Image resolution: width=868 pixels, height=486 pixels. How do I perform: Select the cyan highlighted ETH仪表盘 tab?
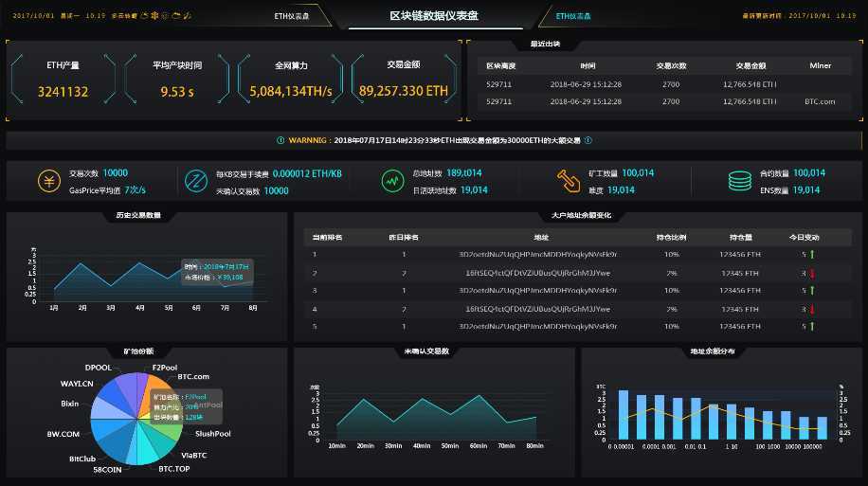click(573, 16)
